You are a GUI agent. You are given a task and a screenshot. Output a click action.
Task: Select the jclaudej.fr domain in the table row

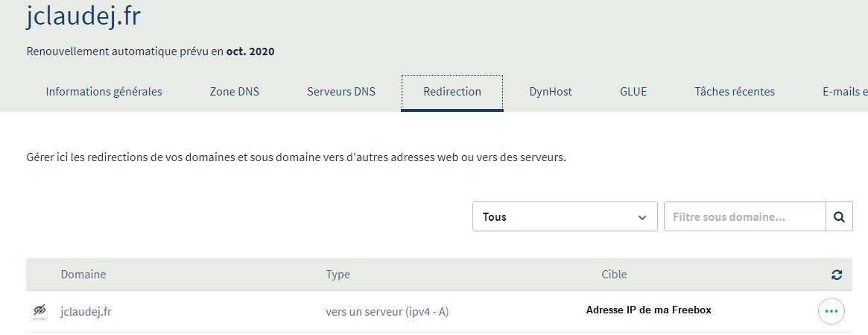tap(86, 312)
